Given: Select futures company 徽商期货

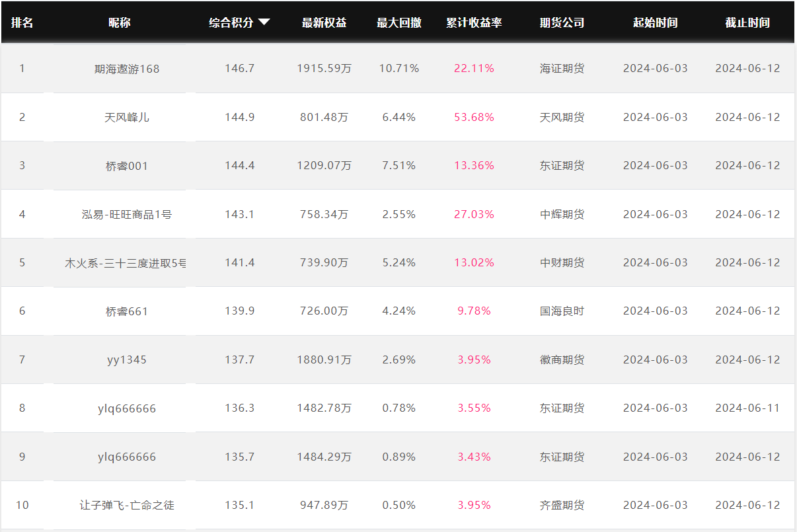Looking at the screenshot, I should click(562, 360).
